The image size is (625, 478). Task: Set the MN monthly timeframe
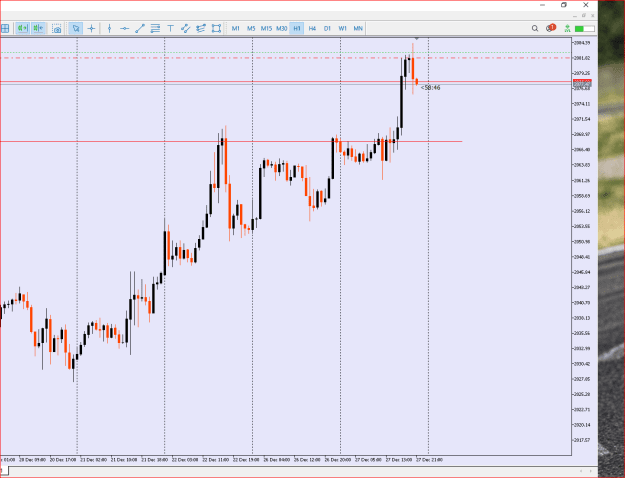[358, 28]
